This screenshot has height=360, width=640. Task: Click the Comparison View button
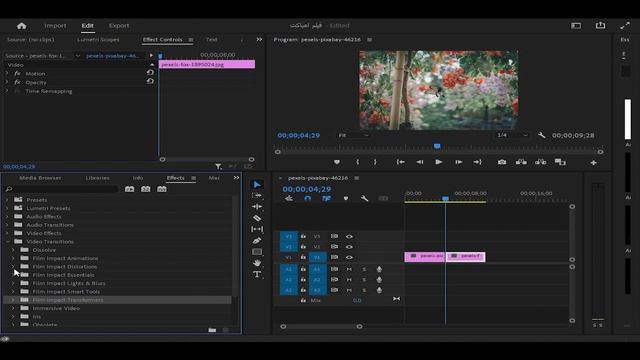click(x=560, y=162)
